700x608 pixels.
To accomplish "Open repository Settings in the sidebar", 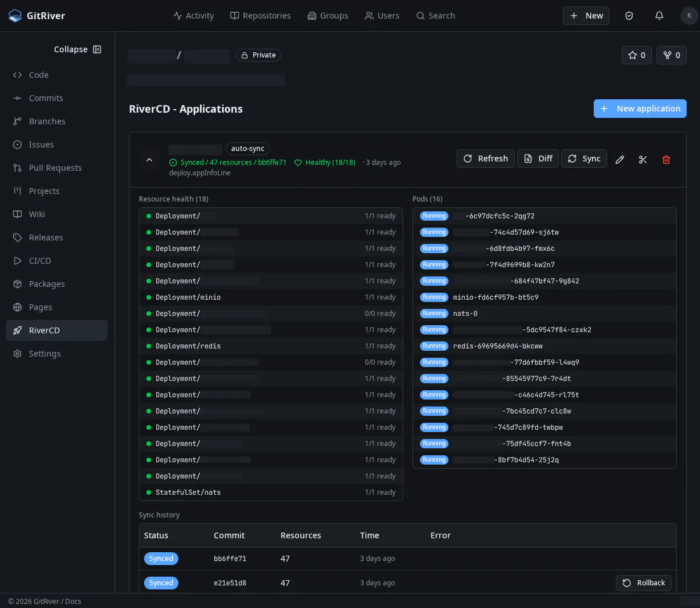I will 56,354.
